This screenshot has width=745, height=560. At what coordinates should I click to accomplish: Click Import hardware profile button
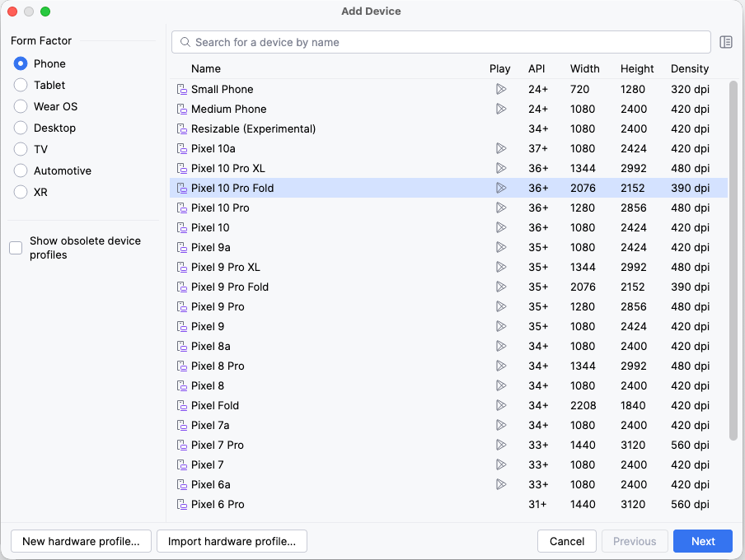(x=232, y=541)
